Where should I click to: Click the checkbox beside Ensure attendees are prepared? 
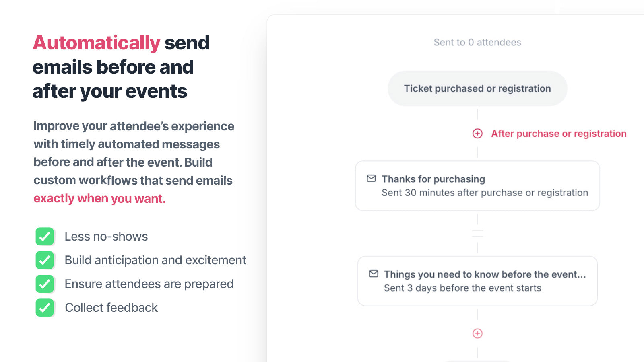(45, 284)
